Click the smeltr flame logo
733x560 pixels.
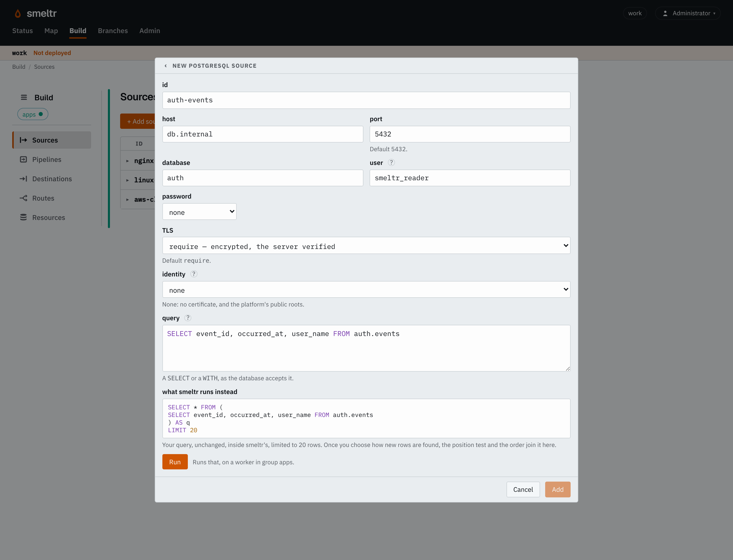point(18,13)
